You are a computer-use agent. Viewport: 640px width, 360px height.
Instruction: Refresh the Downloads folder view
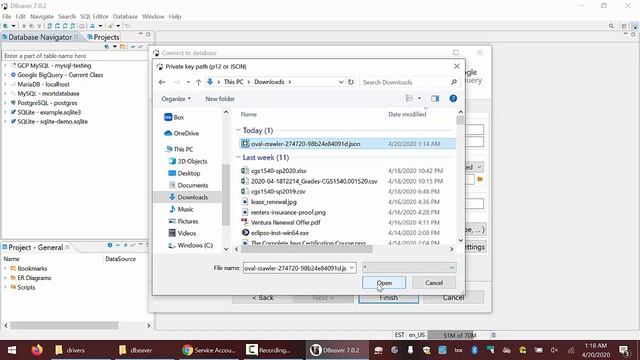[x=351, y=82]
